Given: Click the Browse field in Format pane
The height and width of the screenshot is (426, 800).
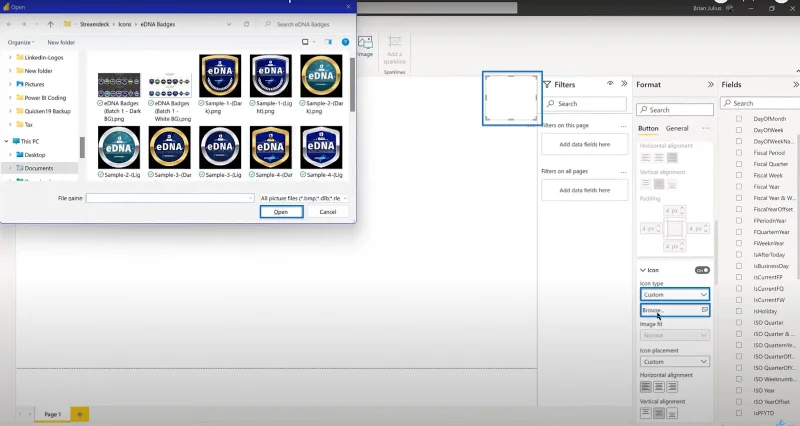Looking at the screenshot, I should pyautogui.click(x=674, y=310).
